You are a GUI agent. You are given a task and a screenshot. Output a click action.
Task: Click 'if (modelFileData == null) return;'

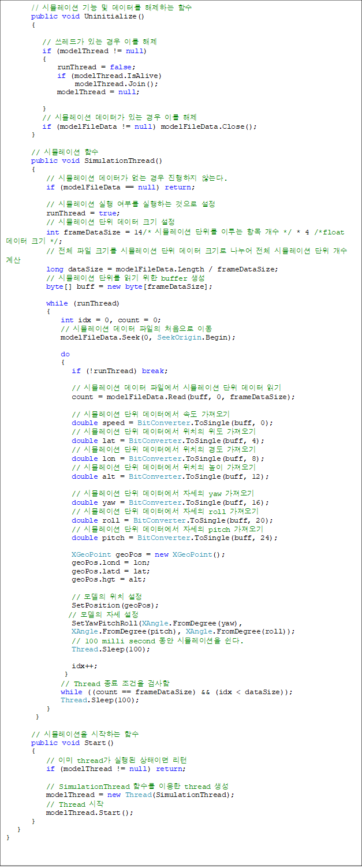point(121,187)
